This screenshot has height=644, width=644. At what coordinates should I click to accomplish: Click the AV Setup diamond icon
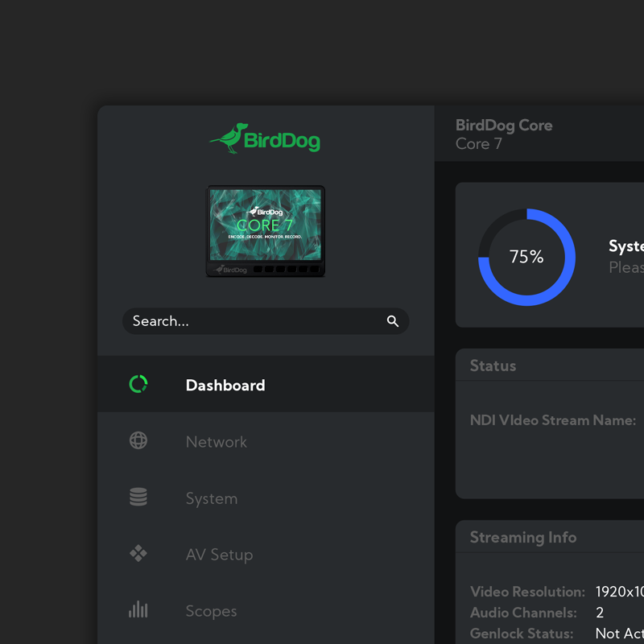coord(138,553)
